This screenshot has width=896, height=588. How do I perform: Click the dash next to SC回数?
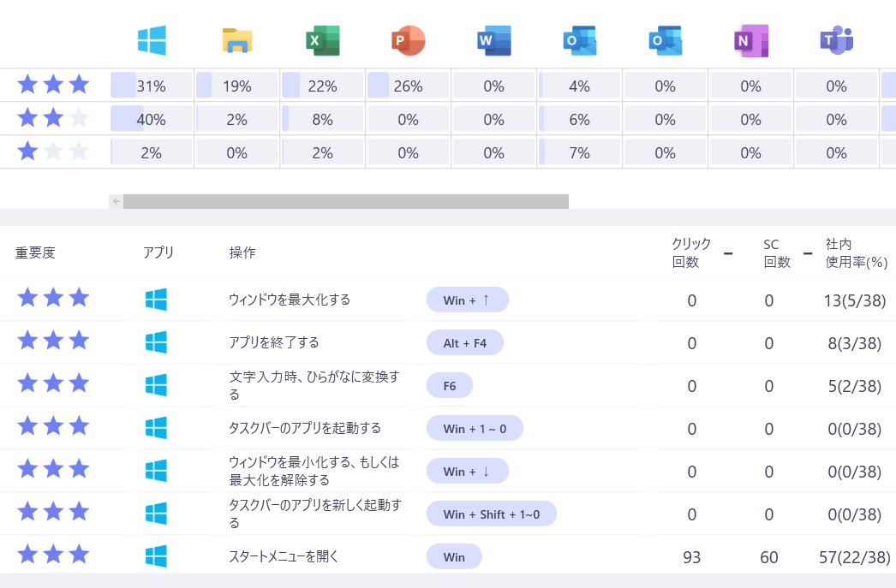(x=808, y=252)
